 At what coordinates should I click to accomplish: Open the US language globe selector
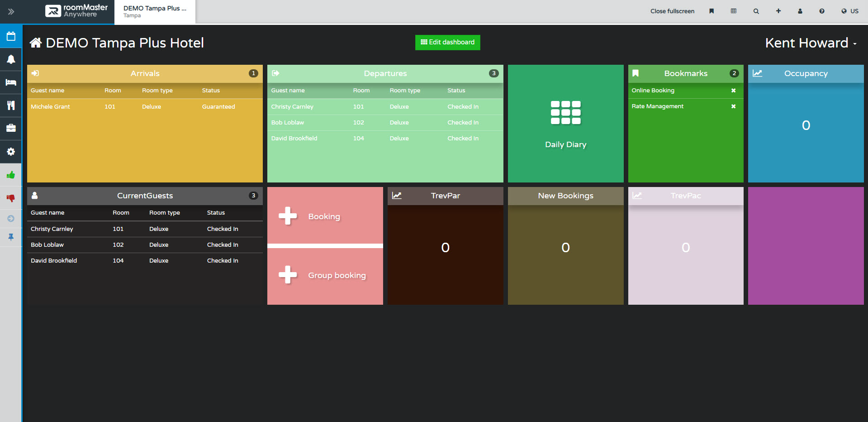click(849, 11)
